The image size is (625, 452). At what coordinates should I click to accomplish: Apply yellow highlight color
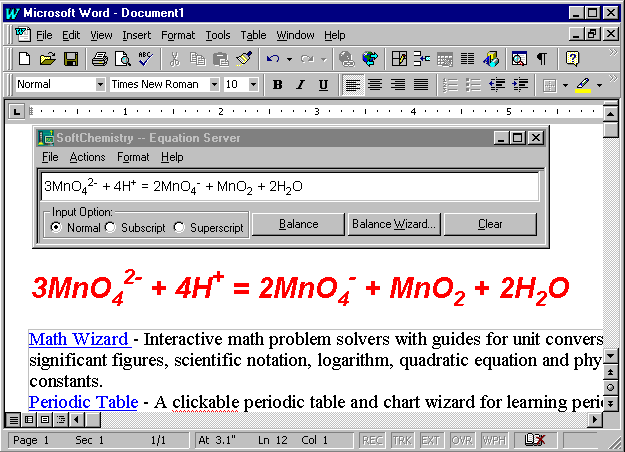pos(583,85)
